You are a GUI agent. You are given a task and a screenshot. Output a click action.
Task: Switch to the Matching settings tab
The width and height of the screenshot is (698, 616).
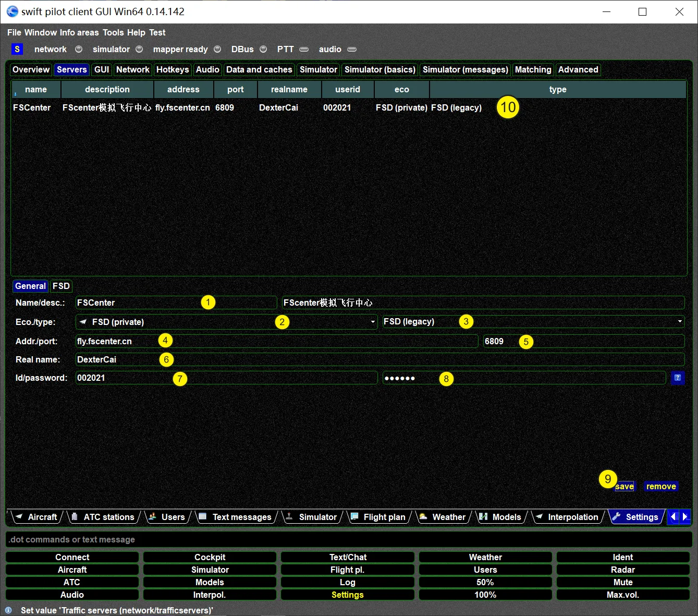pos(533,69)
